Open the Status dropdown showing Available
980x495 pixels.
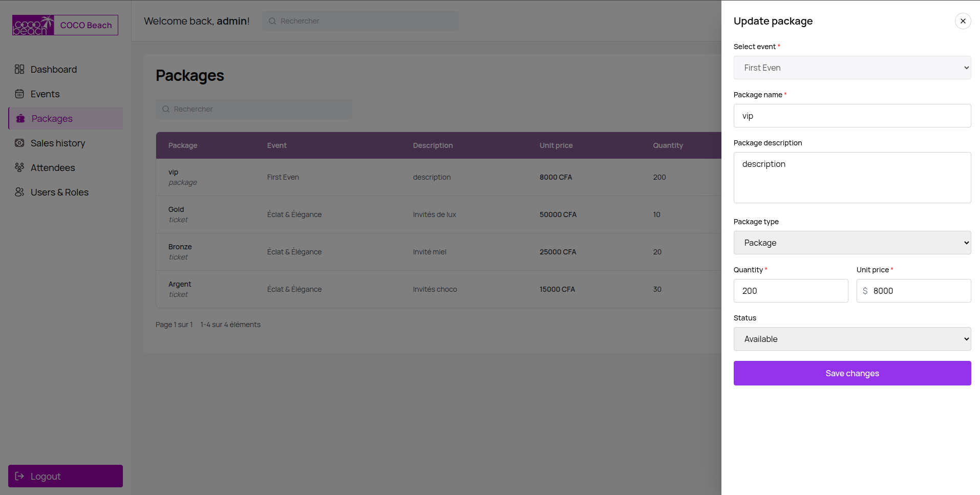pos(852,339)
